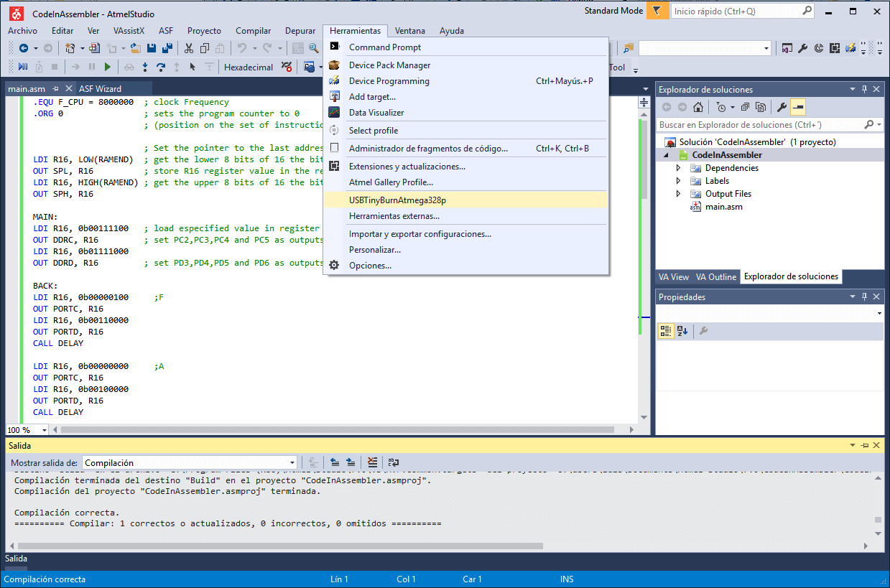This screenshot has height=588, width=890.
Task: Open Device Pack Manager menu entry
Action: pyautogui.click(x=466, y=65)
